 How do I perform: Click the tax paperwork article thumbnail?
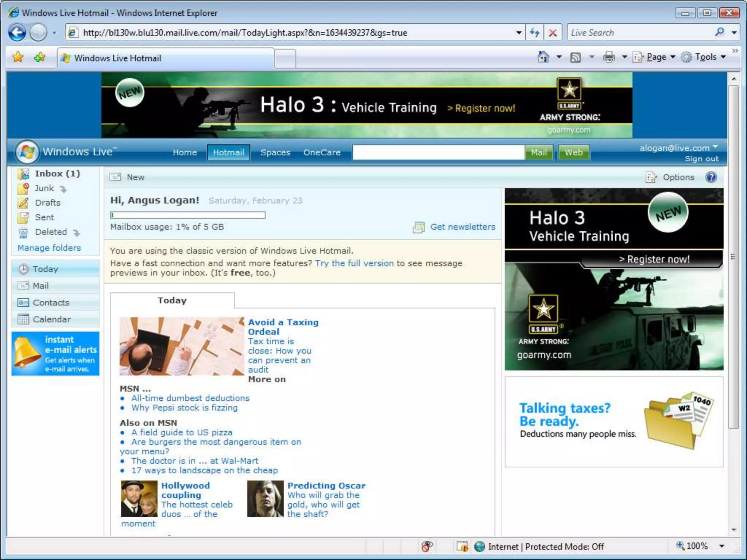pyautogui.click(x=182, y=346)
